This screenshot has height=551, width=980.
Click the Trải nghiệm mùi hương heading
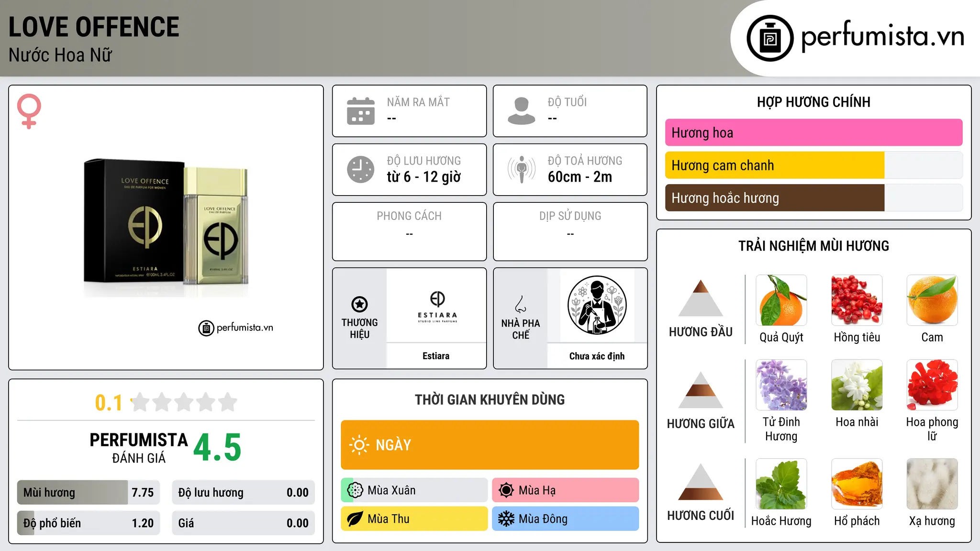click(813, 246)
